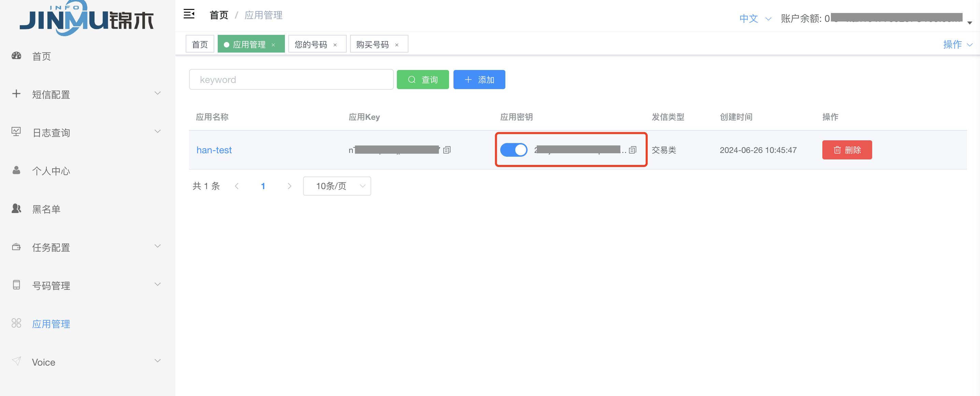
Task: Toggle the 应用密钥 visibility switch
Action: click(514, 150)
